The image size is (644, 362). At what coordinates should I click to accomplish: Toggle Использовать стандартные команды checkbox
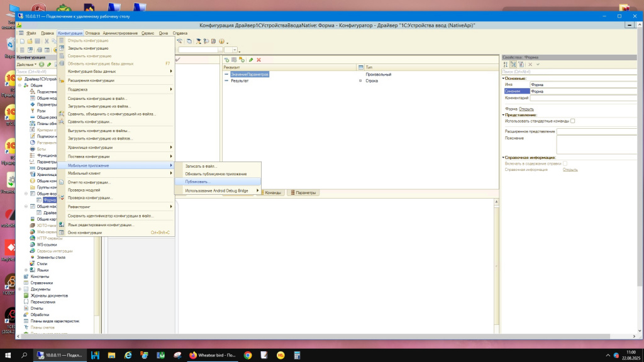point(572,121)
